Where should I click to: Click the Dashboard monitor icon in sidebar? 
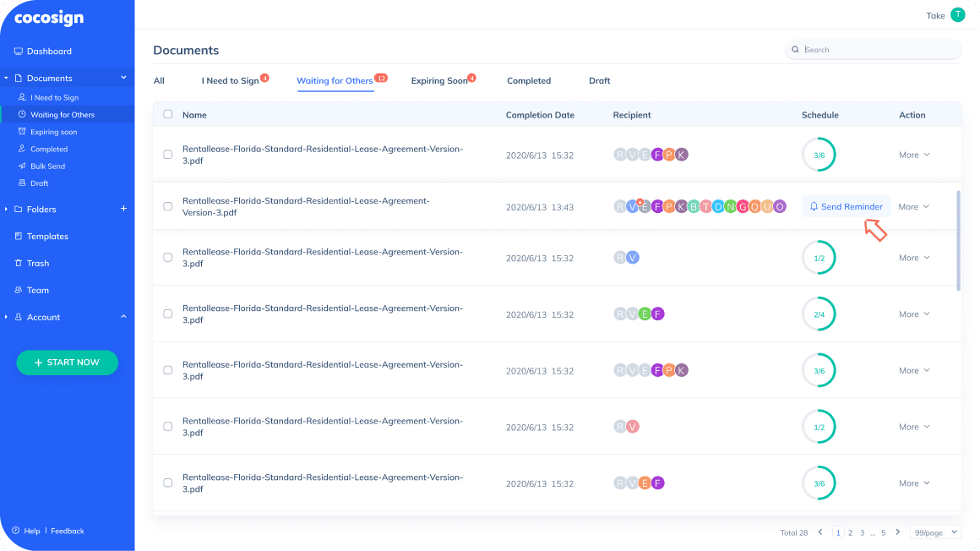tap(19, 52)
